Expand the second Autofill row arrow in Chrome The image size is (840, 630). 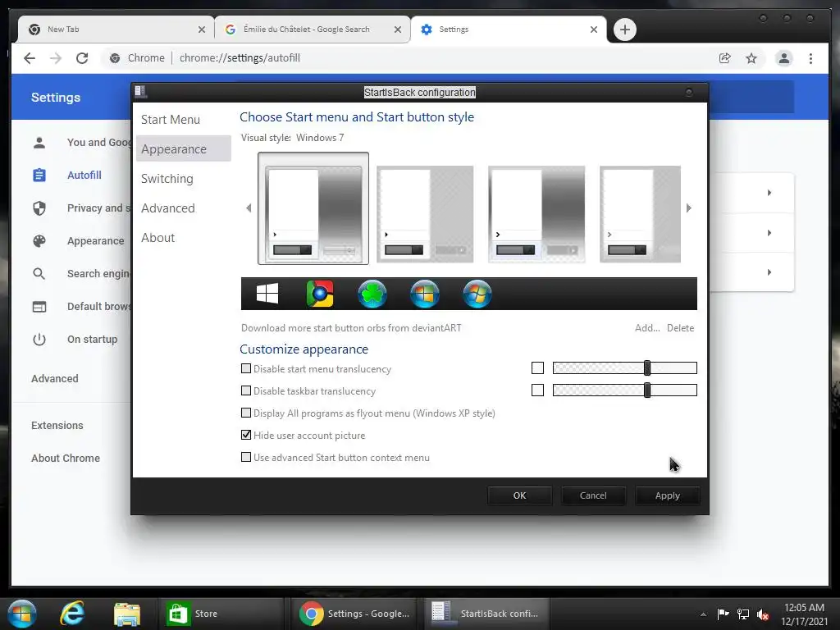pyautogui.click(x=769, y=233)
